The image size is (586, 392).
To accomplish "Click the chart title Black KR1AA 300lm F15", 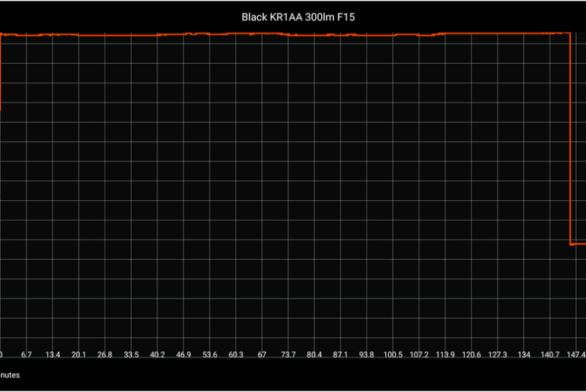I will (x=298, y=18).
